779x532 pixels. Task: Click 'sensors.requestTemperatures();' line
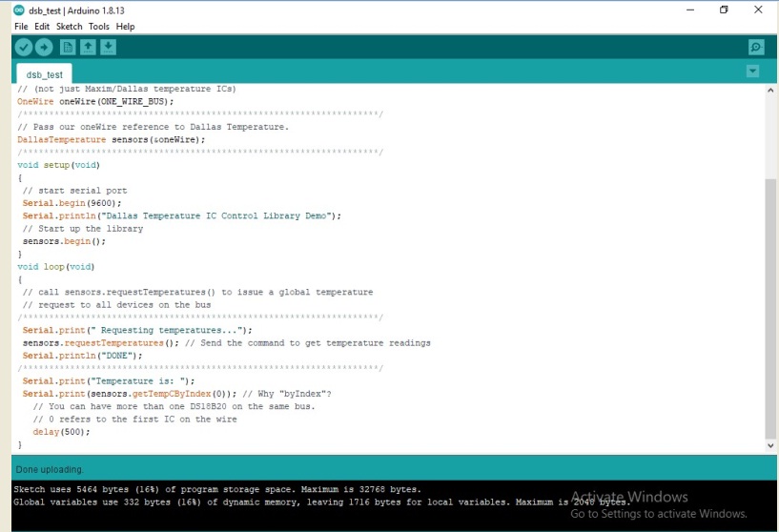pos(101,343)
